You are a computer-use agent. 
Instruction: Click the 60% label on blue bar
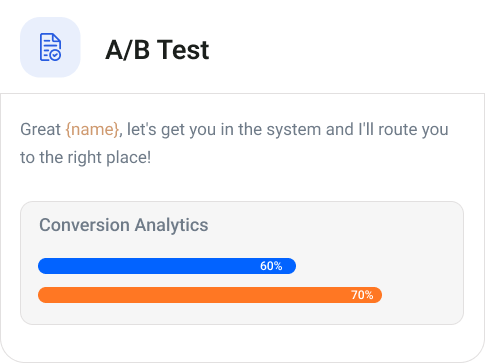pyautogui.click(x=271, y=266)
